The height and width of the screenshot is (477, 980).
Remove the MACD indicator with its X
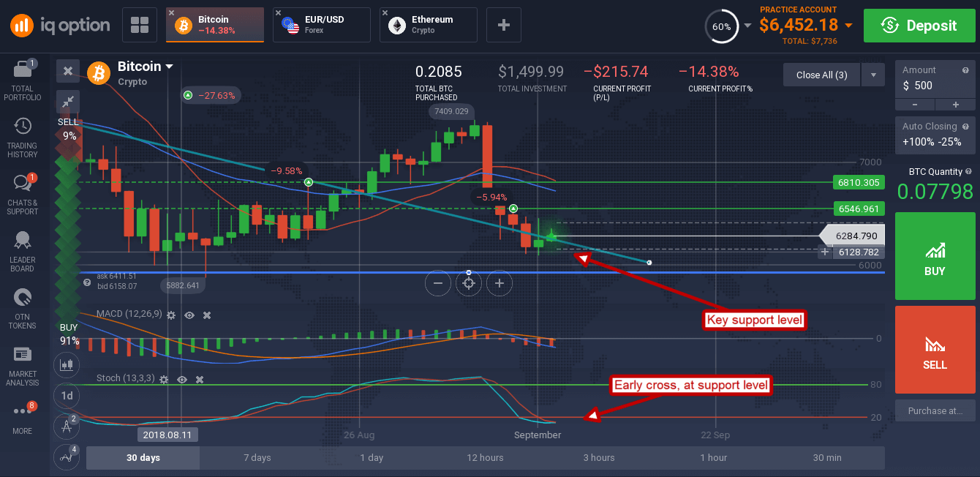207,315
